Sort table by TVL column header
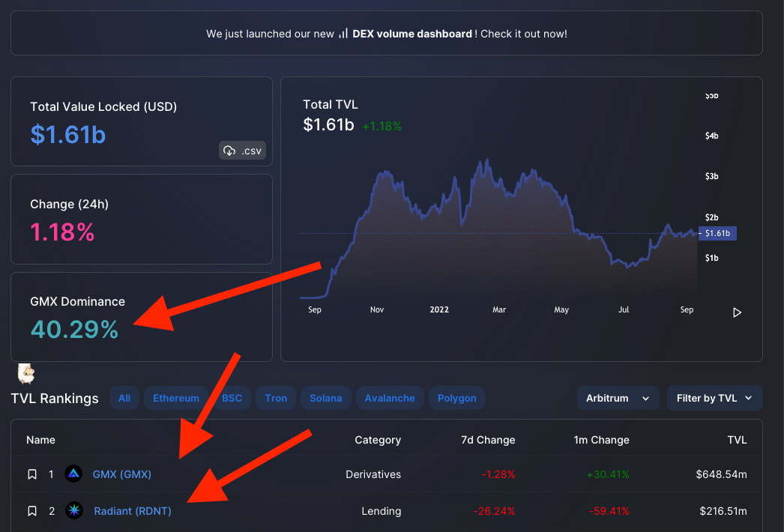Screen dimensions: 784x532 737,440
